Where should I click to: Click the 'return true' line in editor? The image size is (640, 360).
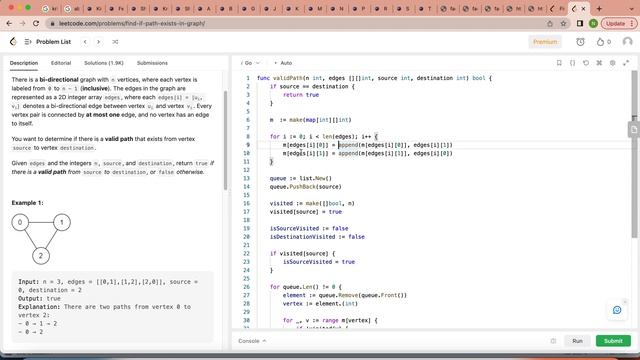coord(301,95)
